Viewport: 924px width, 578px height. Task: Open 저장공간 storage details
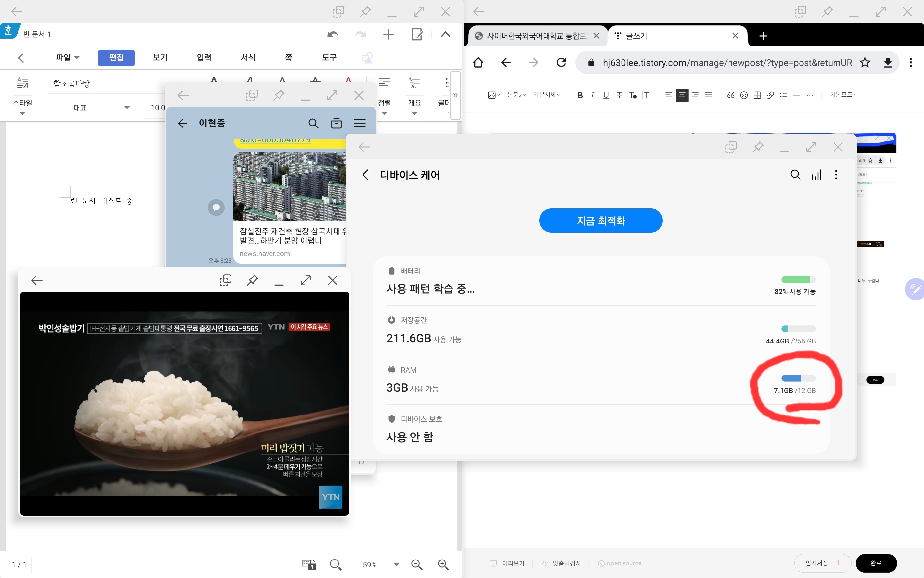coord(601,331)
